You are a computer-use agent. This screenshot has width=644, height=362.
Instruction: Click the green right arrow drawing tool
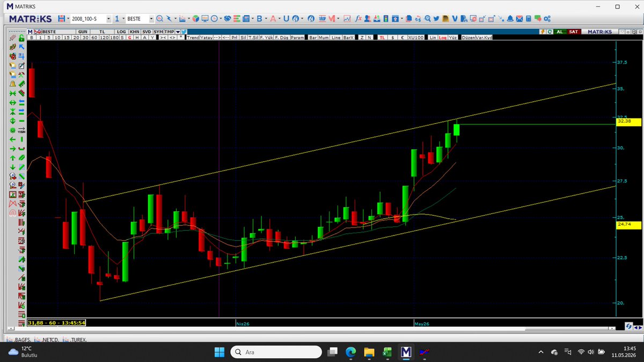[x=13, y=149]
